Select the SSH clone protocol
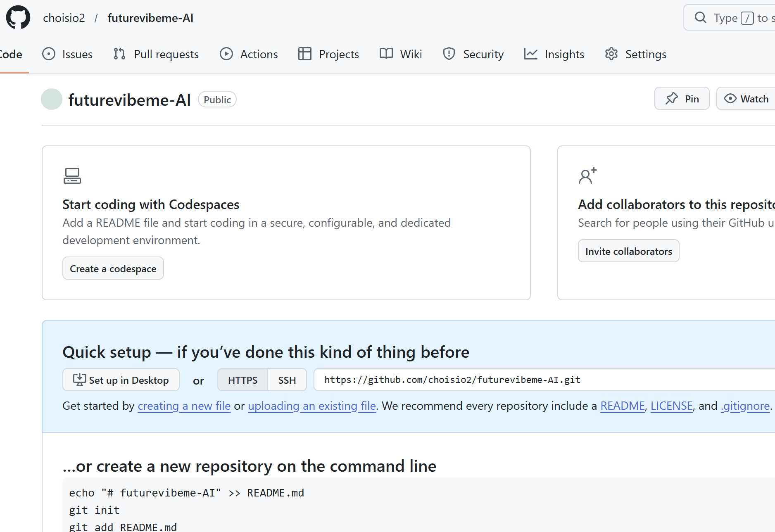Image resolution: width=775 pixels, height=532 pixels. pos(287,380)
